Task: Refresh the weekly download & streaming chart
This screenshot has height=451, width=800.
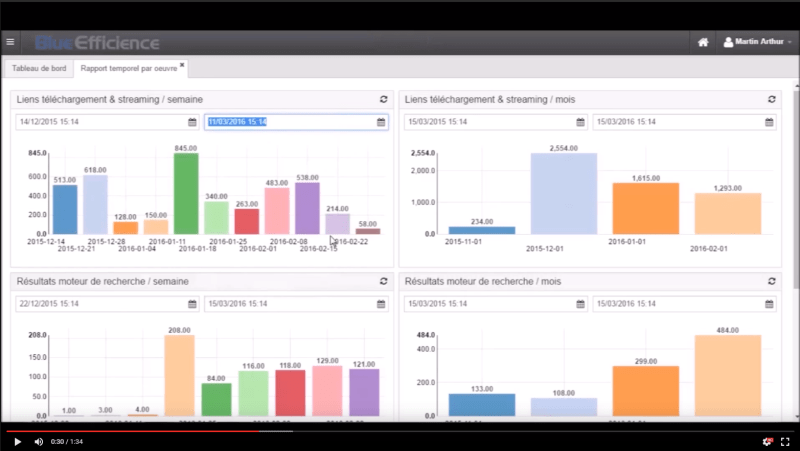Action: 383,100
